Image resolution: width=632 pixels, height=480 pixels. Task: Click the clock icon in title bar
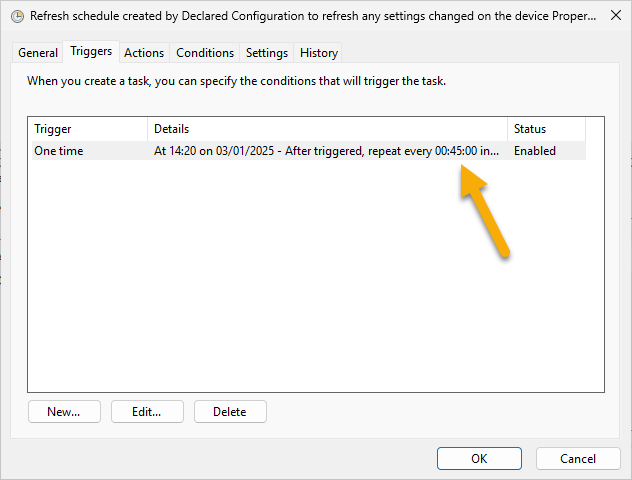[17, 17]
